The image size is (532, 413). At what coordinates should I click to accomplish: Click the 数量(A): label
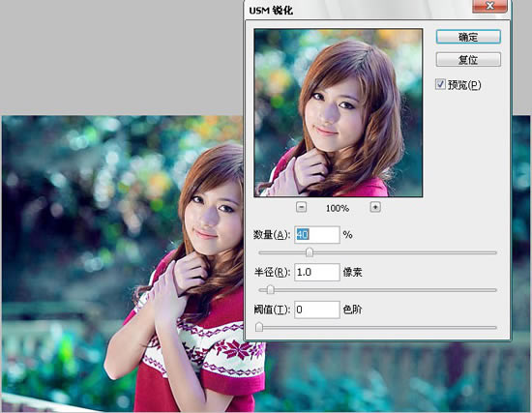coord(272,235)
